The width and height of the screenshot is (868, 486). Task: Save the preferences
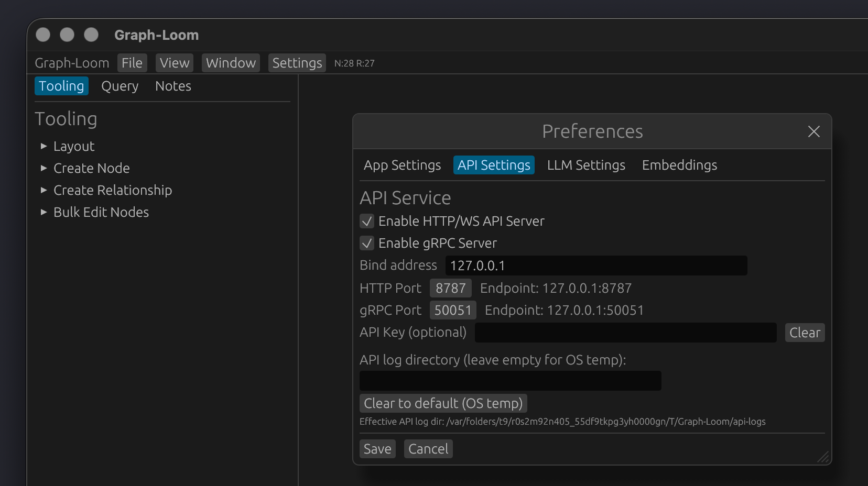(x=377, y=449)
